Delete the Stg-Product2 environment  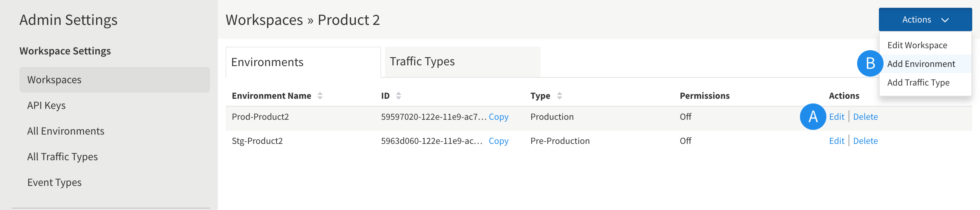click(865, 141)
